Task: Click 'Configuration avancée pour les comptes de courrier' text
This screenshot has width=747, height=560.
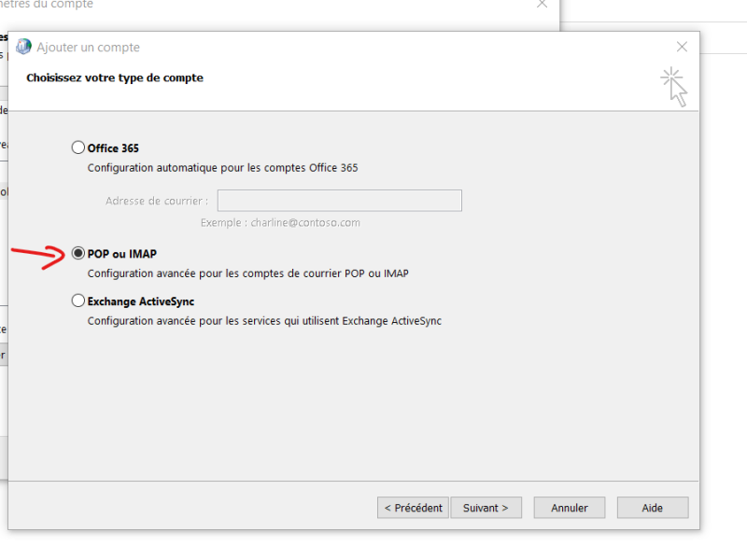Action: [x=247, y=273]
